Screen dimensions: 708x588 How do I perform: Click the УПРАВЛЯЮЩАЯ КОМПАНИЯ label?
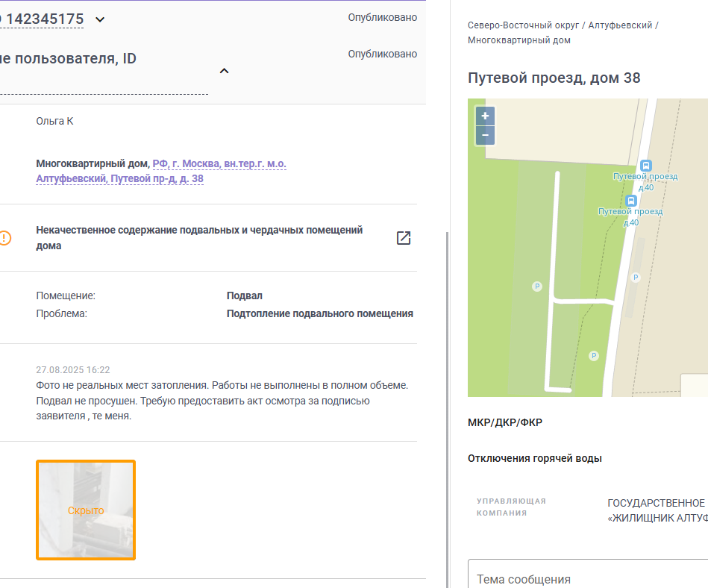click(x=511, y=507)
